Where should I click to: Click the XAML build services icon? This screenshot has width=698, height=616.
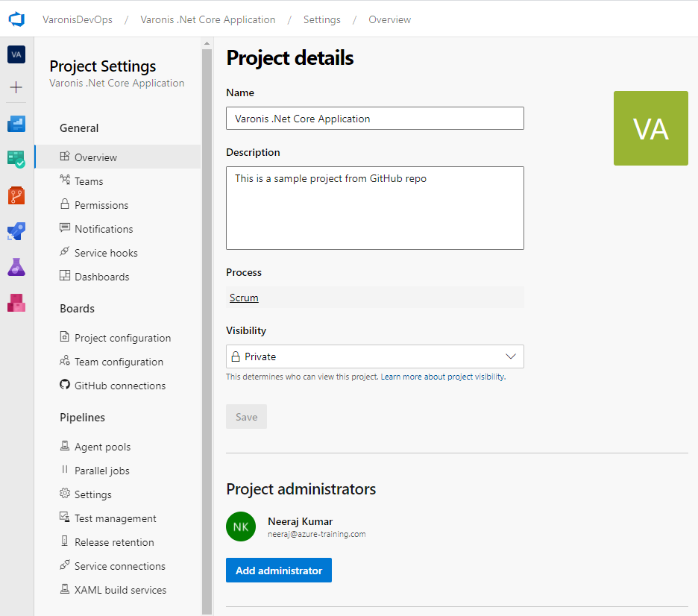(x=65, y=589)
